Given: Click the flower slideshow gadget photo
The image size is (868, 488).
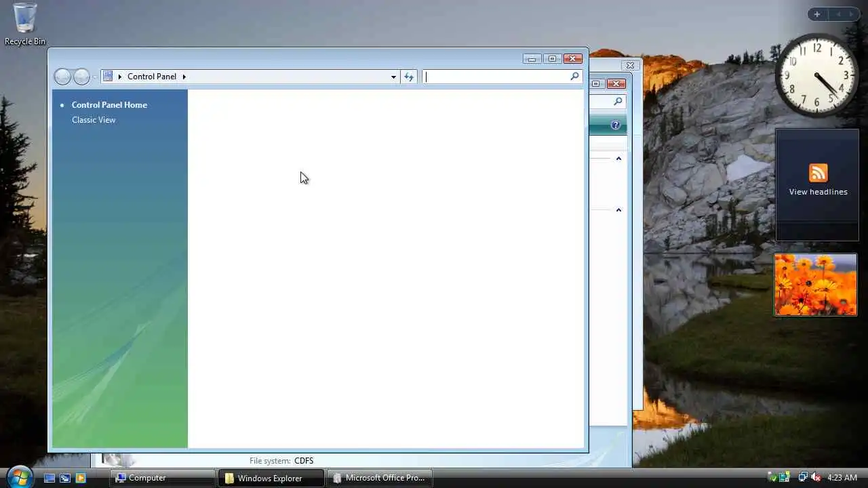Looking at the screenshot, I should click(x=816, y=285).
